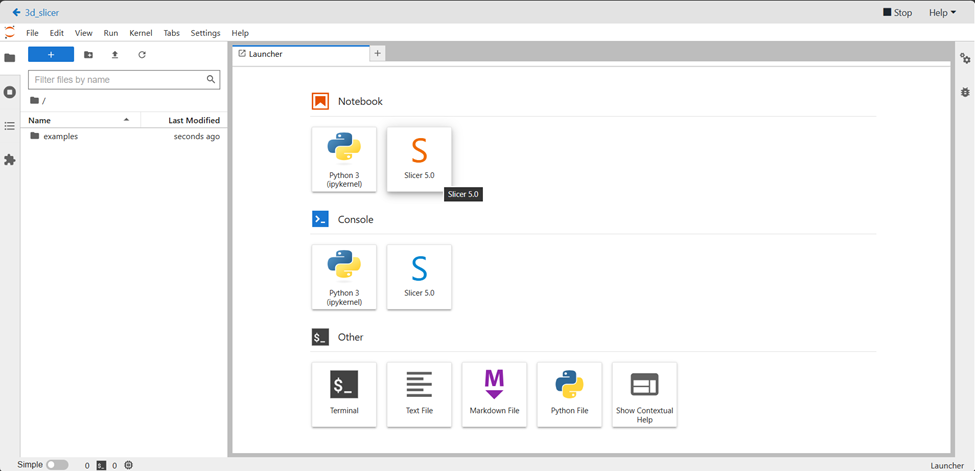The image size is (975, 471).
Task: Click the Notebook section bookmark icon
Action: coord(320,101)
